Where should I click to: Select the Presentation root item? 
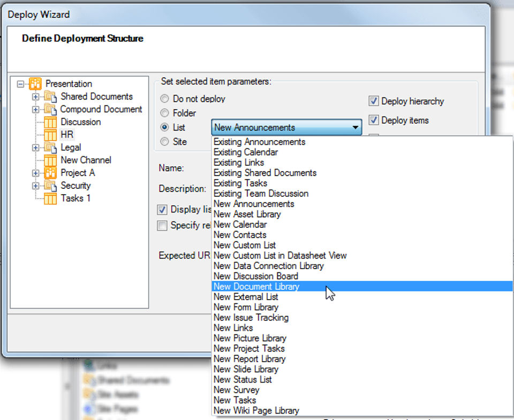pos(69,84)
